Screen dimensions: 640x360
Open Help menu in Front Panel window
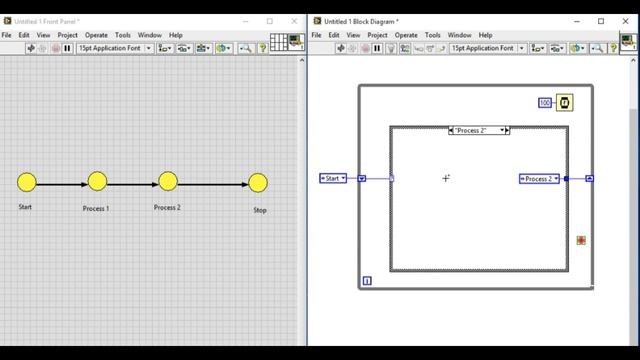point(176,35)
